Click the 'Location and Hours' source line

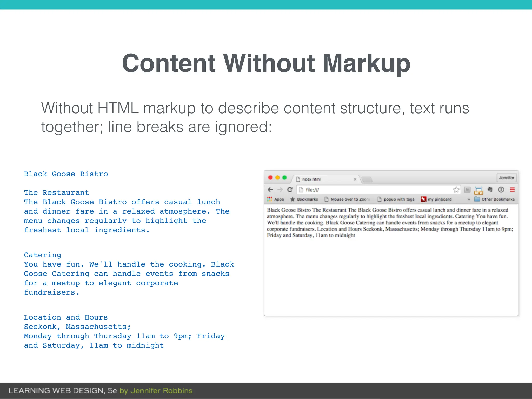point(66,317)
